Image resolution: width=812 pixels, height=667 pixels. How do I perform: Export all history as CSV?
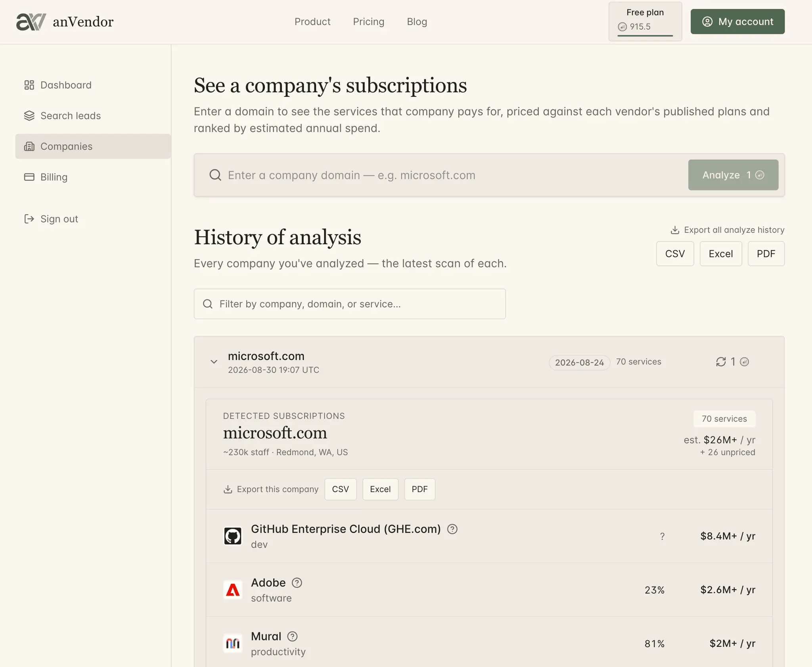(x=675, y=254)
